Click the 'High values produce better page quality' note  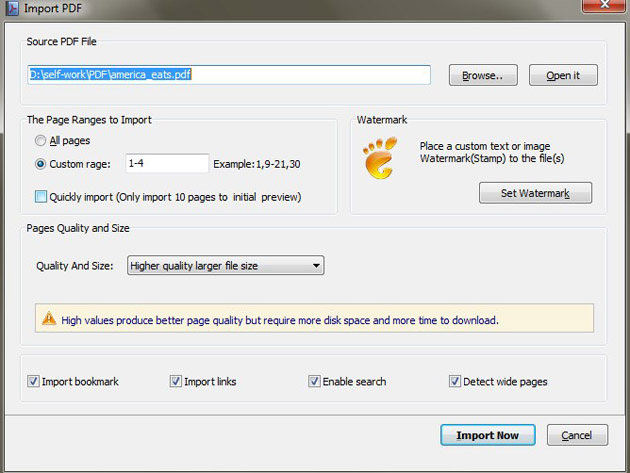[280, 320]
